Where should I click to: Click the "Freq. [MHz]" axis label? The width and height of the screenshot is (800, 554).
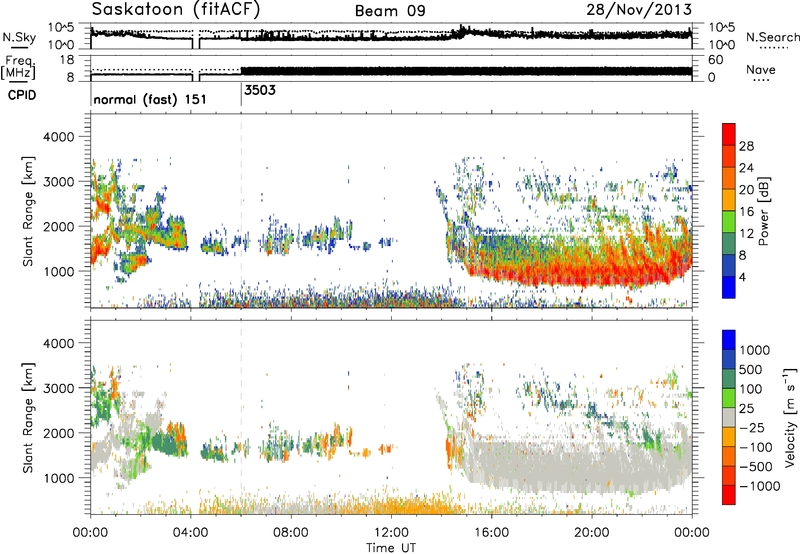19,68
